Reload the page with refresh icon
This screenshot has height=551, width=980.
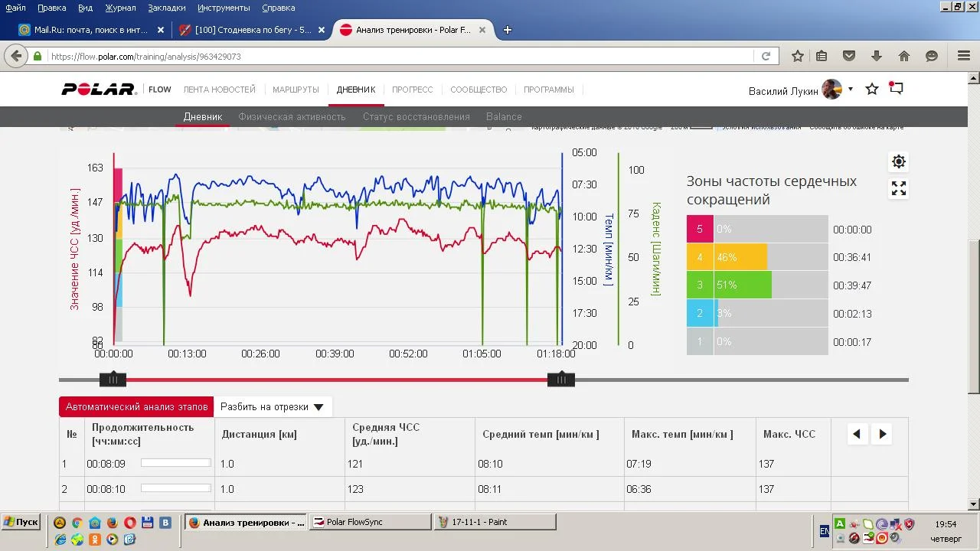(766, 56)
